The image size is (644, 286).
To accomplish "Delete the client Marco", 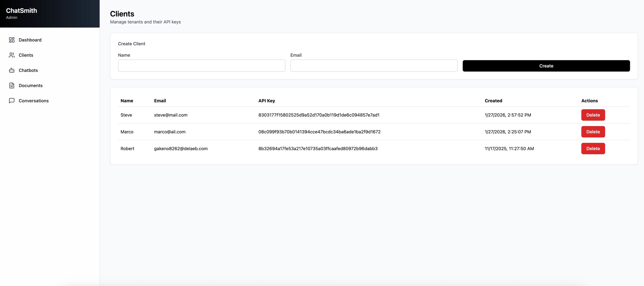I will [x=593, y=132].
